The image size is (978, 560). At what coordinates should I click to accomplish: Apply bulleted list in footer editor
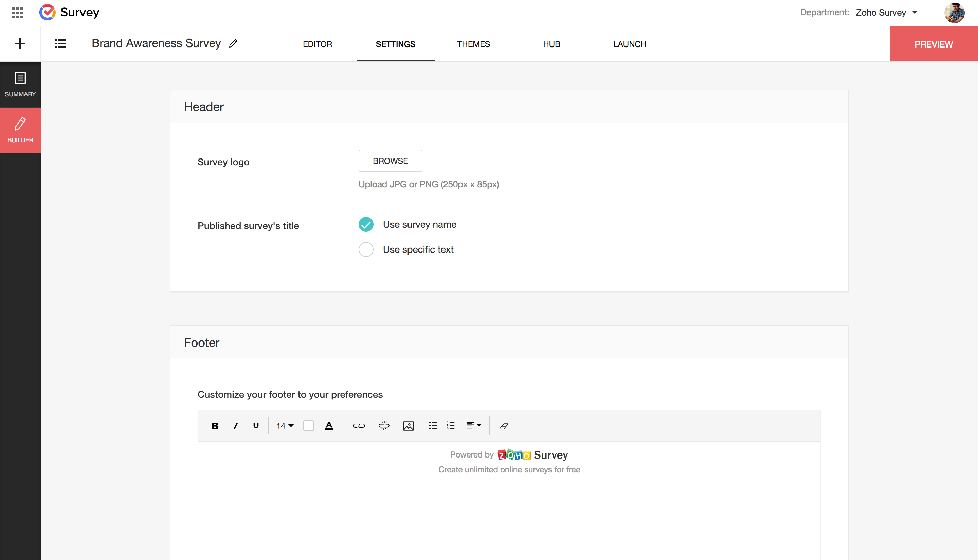433,425
